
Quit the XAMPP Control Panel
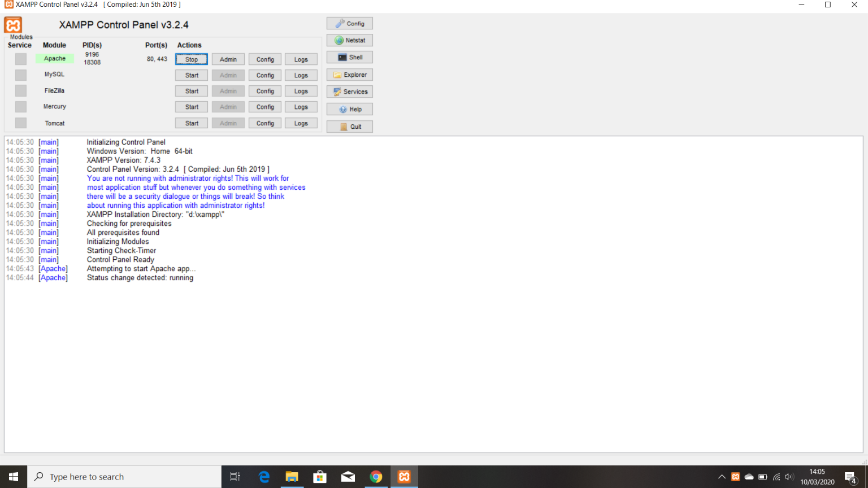coord(350,127)
